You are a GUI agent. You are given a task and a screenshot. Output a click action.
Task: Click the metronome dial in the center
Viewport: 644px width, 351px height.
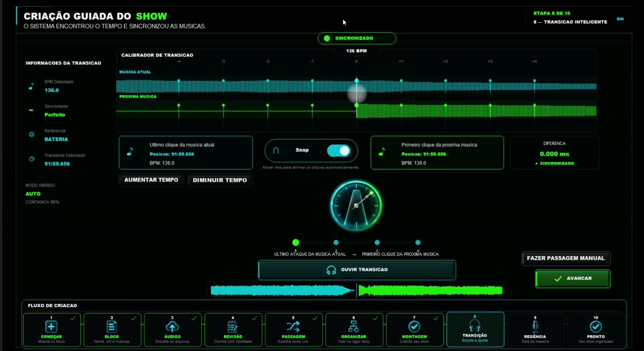point(356,205)
